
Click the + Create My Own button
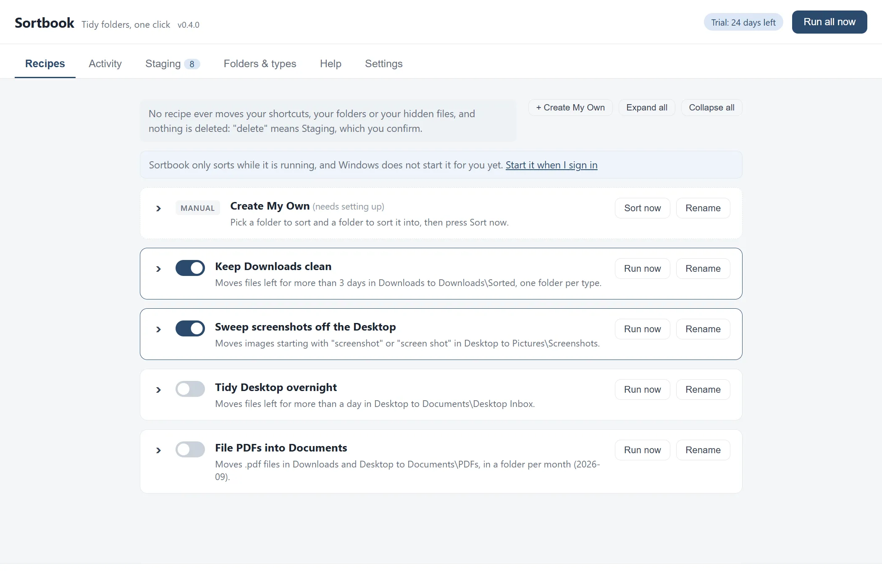click(x=570, y=108)
